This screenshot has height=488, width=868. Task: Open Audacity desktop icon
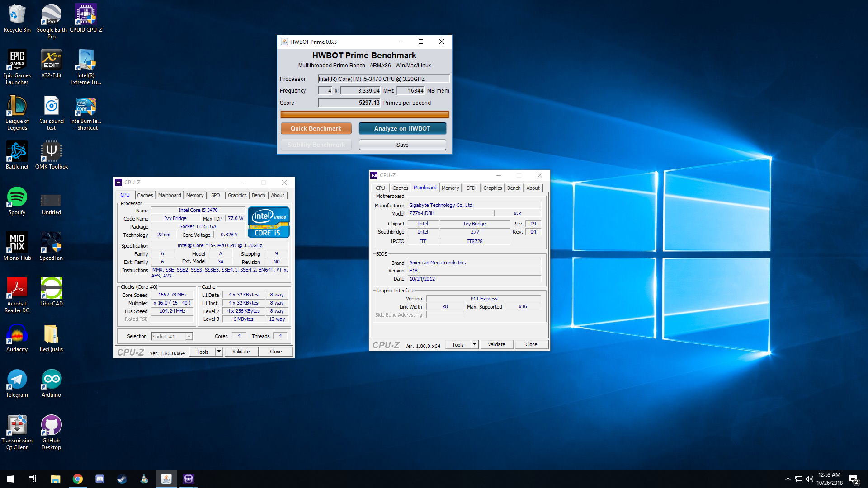tap(17, 338)
